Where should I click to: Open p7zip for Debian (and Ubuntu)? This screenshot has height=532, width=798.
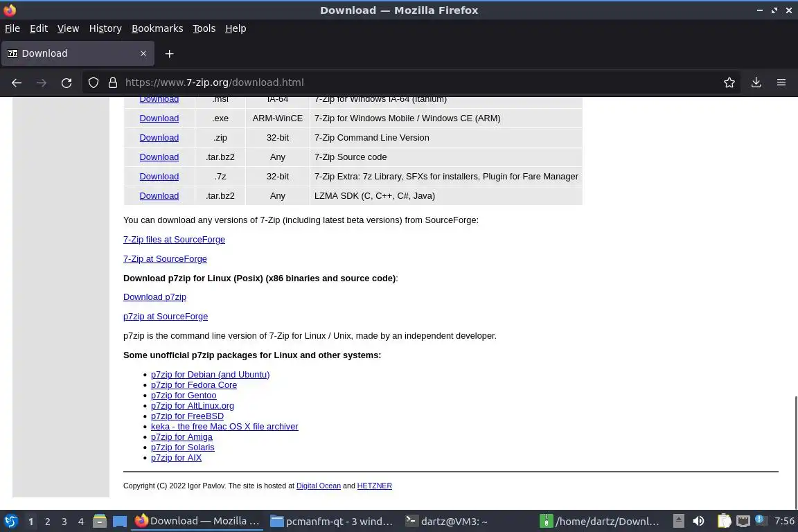(210, 374)
